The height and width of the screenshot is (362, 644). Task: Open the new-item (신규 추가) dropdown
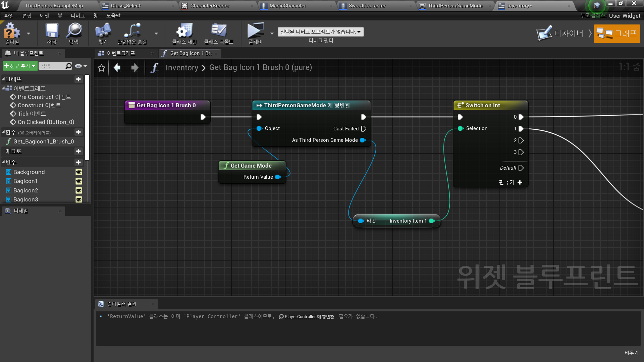tap(20, 66)
